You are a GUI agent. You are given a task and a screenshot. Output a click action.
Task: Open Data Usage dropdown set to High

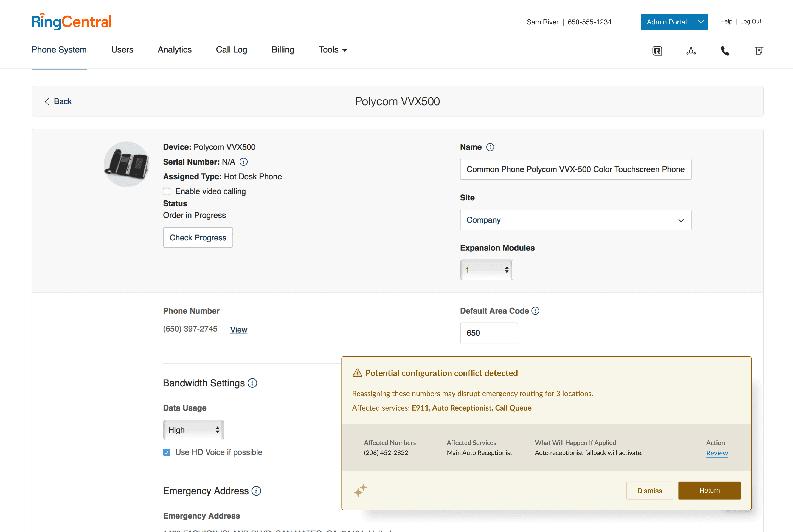193,430
